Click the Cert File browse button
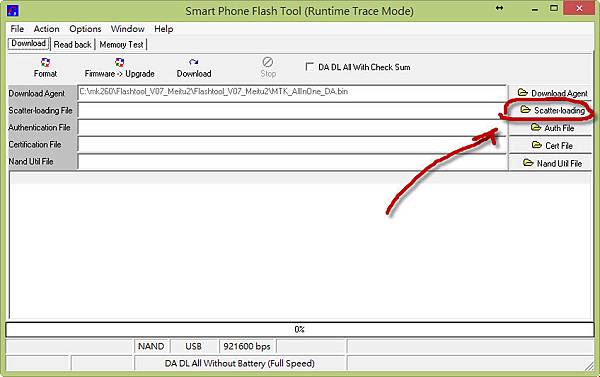Screen dimensions: 600x377 pyautogui.click(x=550, y=145)
